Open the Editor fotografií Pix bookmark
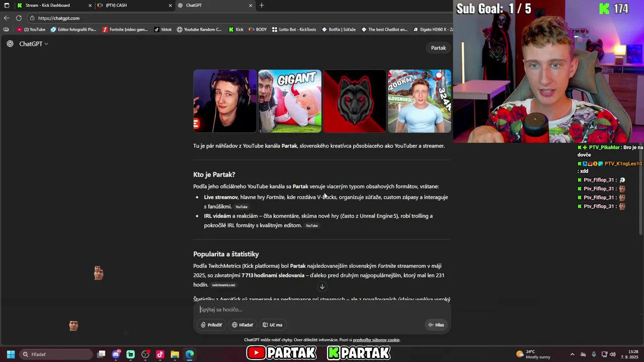The image size is (644, 362). tap(73, 30)
